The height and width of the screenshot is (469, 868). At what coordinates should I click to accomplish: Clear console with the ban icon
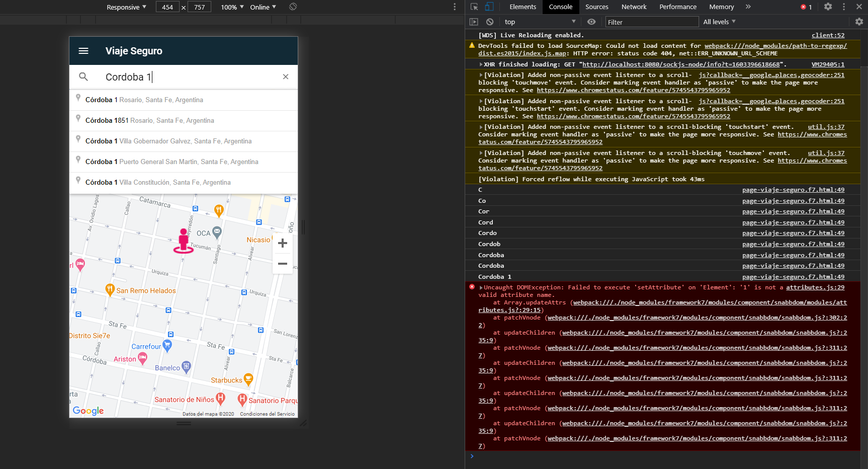pyautogui.click(x=490, y=22)
